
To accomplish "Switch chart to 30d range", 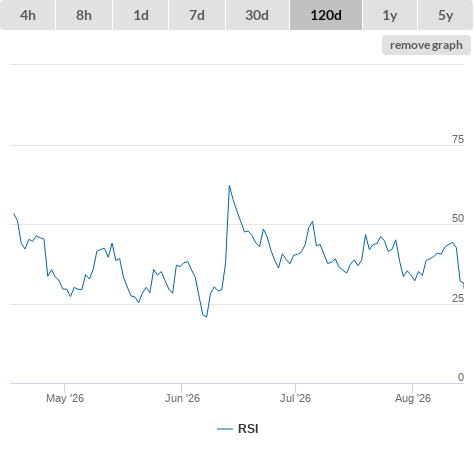I will (257, 15).
